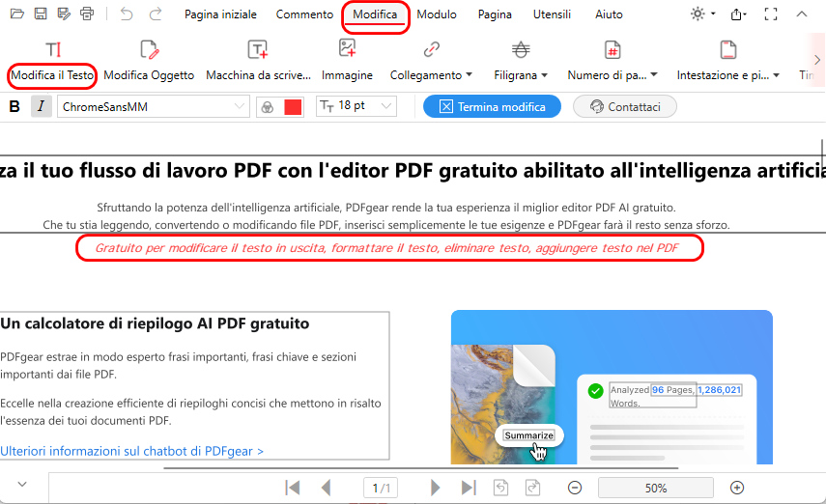Viewport: 826px width, 504px height.
Task: Toggle italic text formatting
Action: click(42, 106)
